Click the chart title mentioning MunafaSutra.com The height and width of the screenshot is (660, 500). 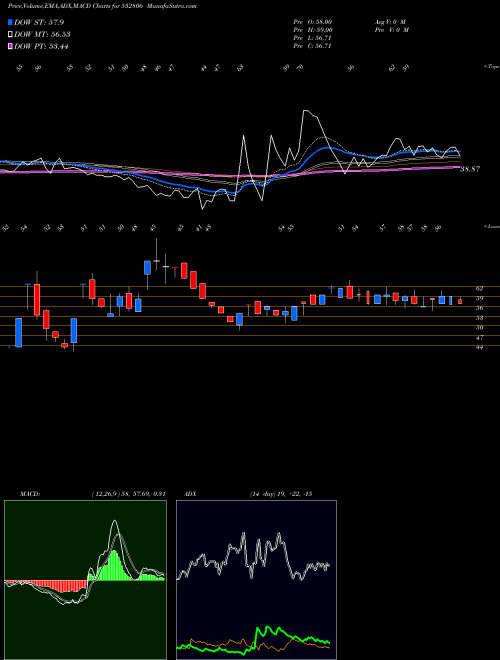point(102,6)
